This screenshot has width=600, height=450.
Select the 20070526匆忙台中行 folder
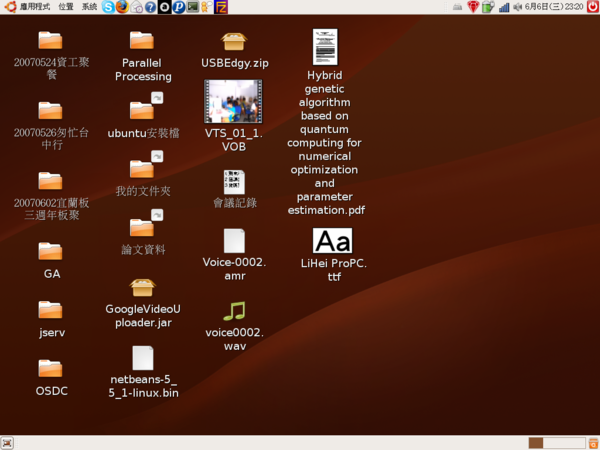pos(51,110)
